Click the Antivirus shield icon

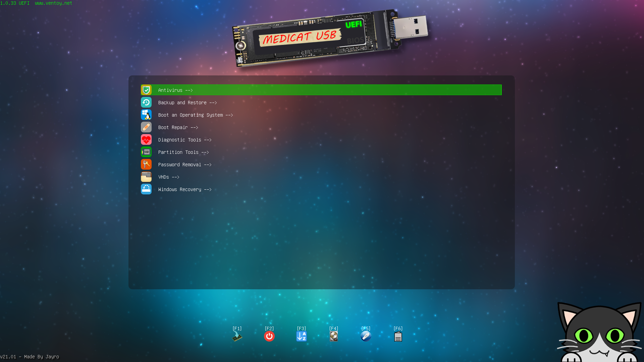point(146,90)
